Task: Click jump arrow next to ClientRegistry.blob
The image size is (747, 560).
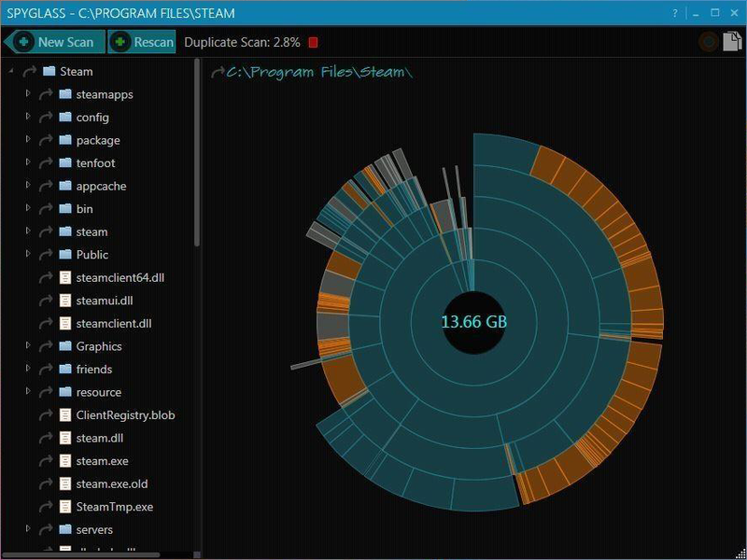Action: pyautogui.click(x=46, y=415)
